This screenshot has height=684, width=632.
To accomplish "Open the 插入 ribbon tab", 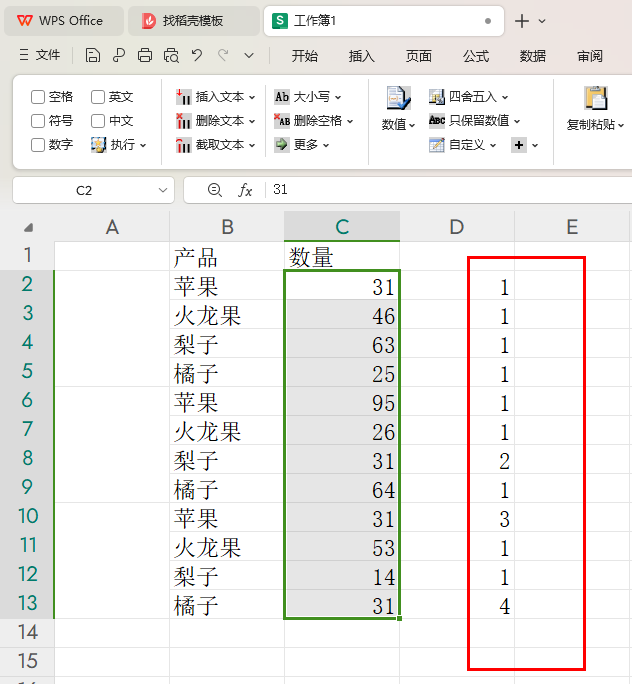I will 361,56.
